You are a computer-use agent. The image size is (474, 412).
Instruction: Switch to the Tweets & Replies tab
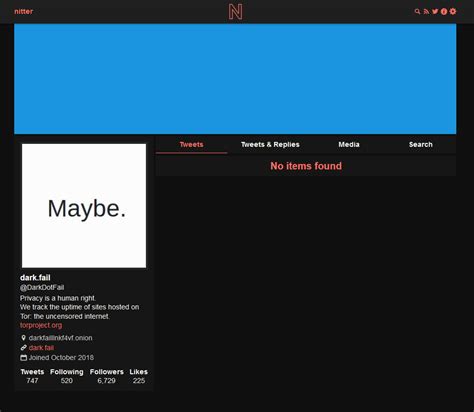coord(270,145)
